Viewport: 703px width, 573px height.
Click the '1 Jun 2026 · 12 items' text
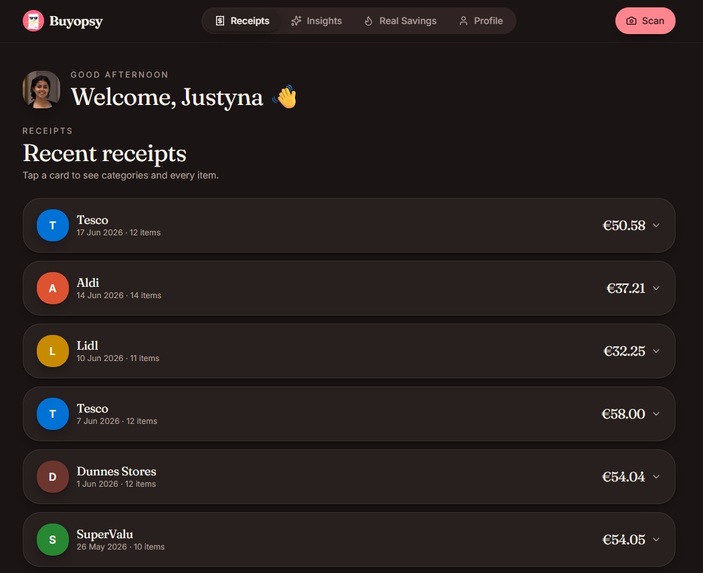point(116,484)
